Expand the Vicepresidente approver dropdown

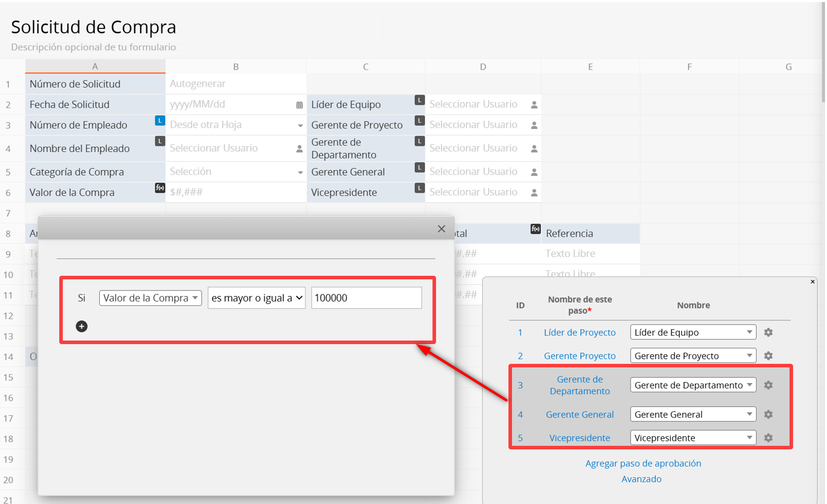coord(692,438)
